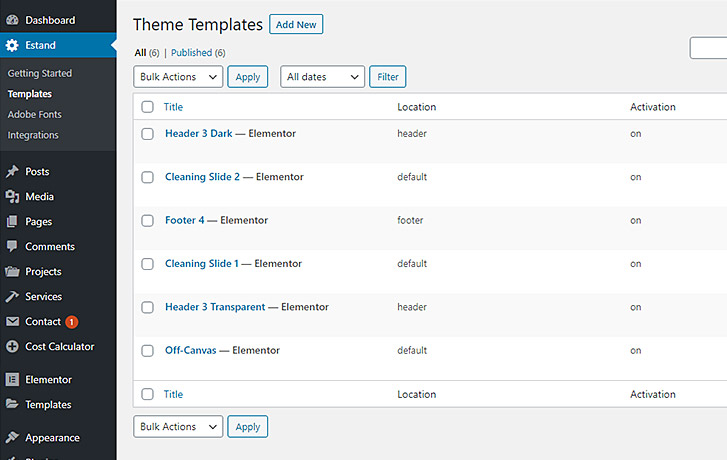
Task: Open the top Bulk Actions dropdown
Action: tap(178, 77)
